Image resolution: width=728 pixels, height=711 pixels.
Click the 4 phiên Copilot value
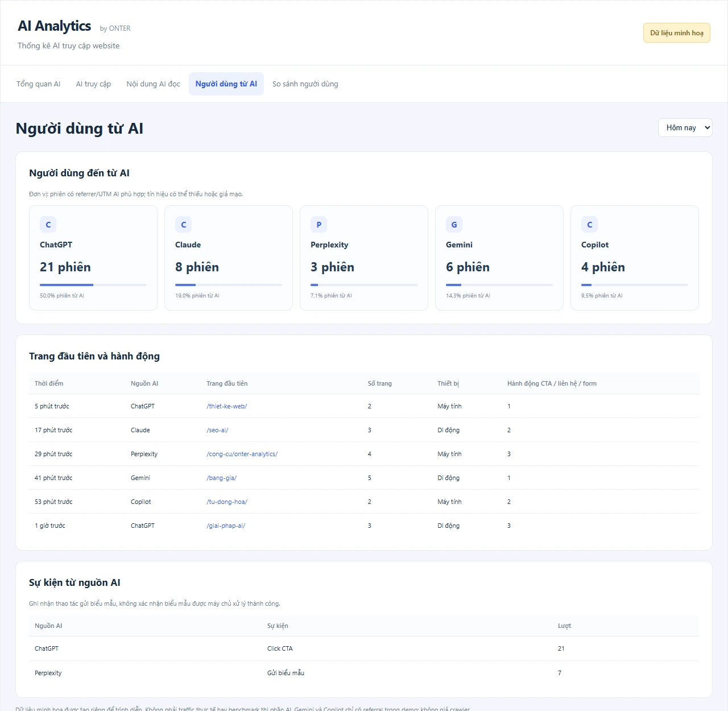click(x=603, y=267)
